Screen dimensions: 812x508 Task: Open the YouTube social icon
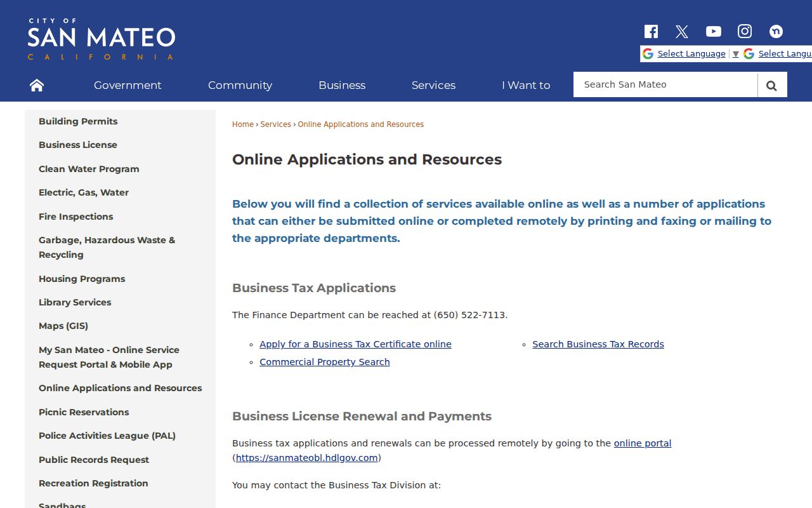point(714,32)
